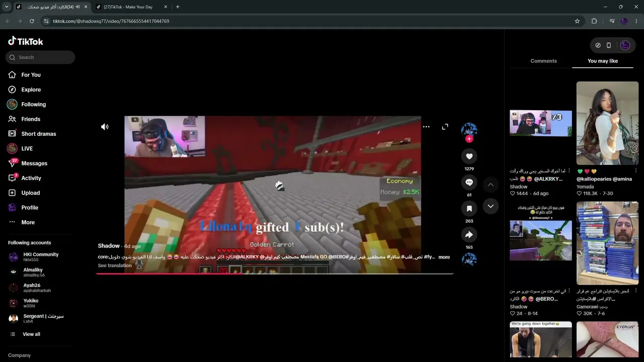Open the Friends page
Screen dimensions: 644x362
pyautogui.click(x=30, y=119)
